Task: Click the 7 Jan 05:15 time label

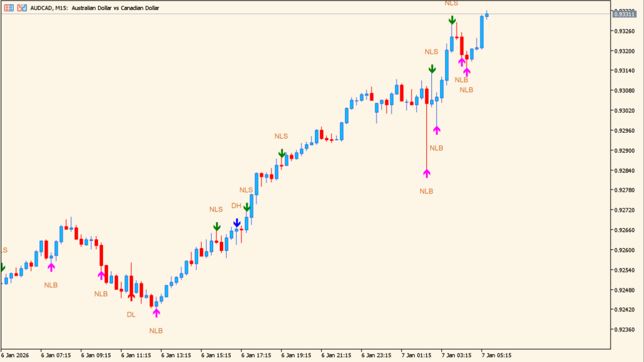Action: coord(496,355)
